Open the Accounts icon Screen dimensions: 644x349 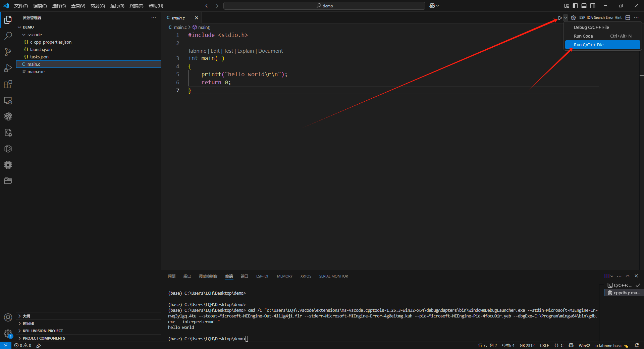coord(8,317)
